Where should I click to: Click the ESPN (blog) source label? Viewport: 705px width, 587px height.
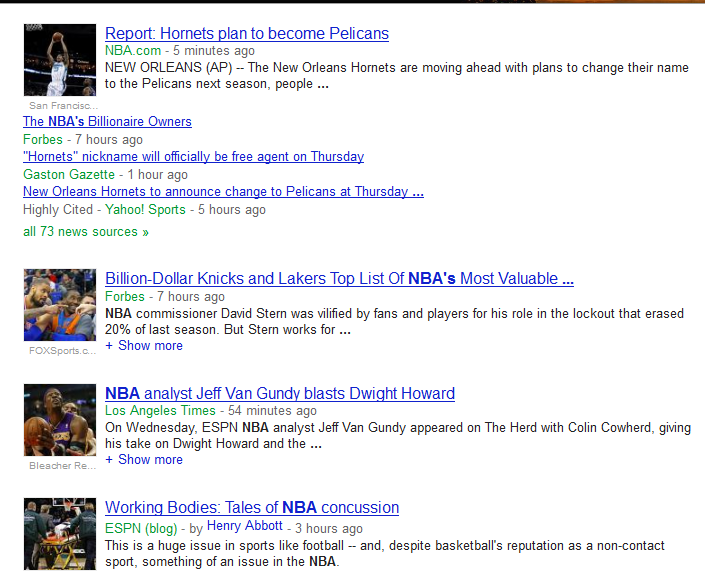pyautogui.click(x=141, y=528)
